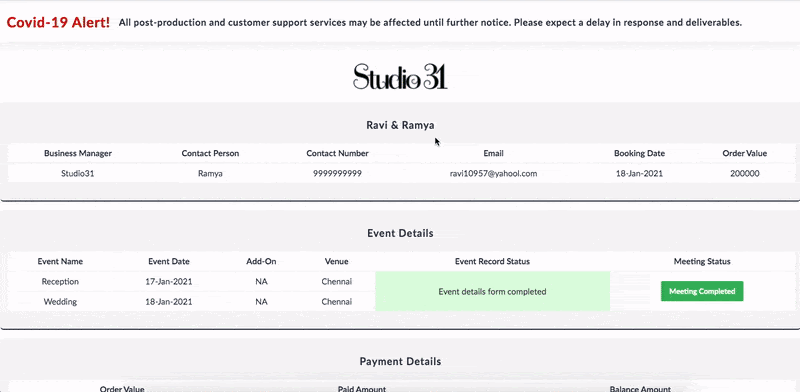Select the Studio31 business manager cell
The height and width of the screenshot is (392, 800).
[78, 174]
